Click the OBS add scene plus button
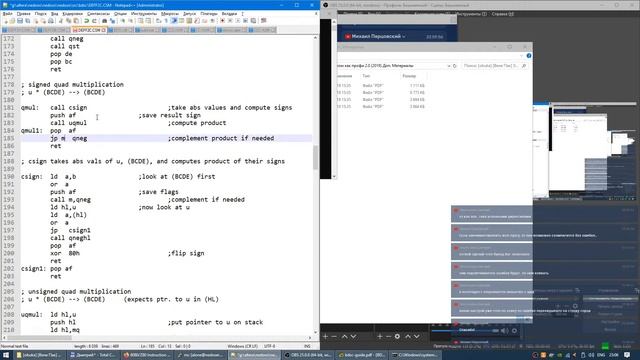Image resolution: width=640 pixels, height=360 pixels. [325, 336]
